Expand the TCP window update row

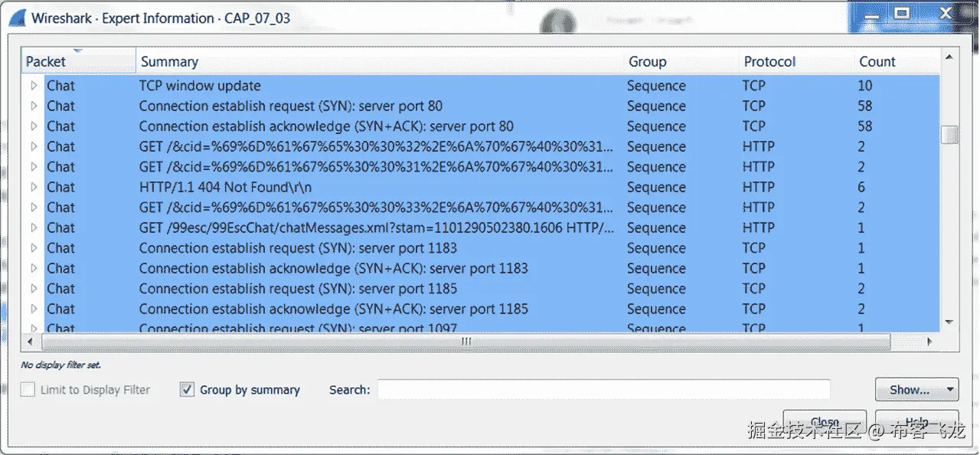click(33, 86)
